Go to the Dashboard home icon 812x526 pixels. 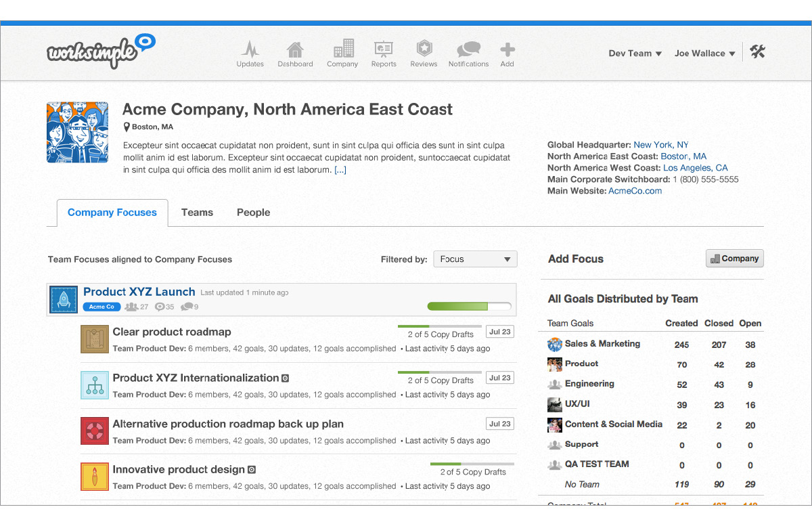coord(295,49)
